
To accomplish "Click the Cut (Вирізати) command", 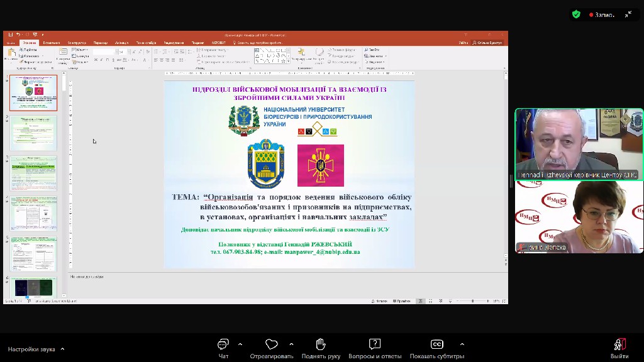I will [x=28, y=50].
